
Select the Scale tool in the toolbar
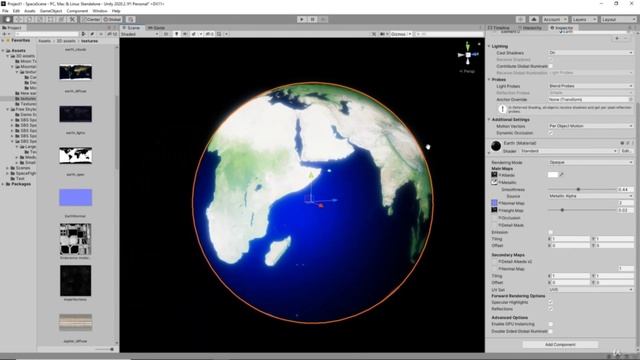point(40,19)
